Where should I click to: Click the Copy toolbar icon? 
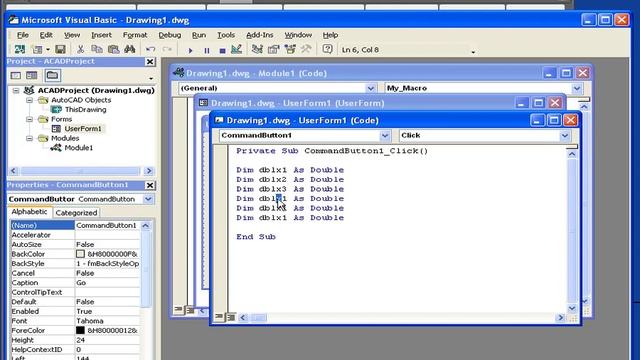pyautogui.click(x=97, y=50)
